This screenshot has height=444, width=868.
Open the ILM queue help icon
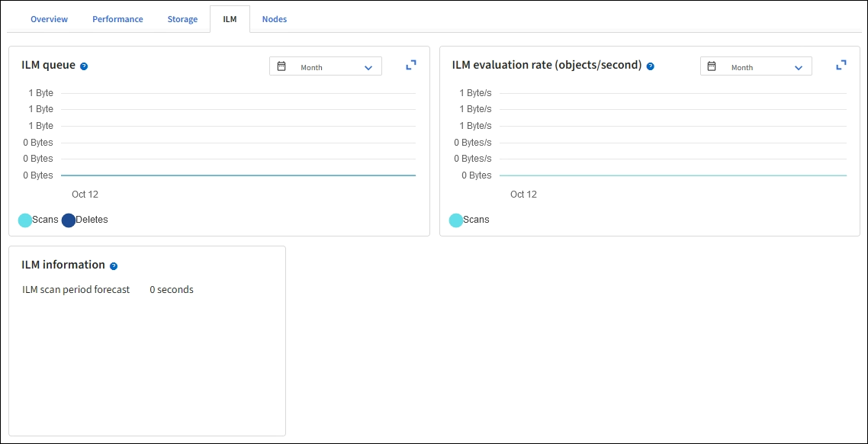tap(84, 66)
